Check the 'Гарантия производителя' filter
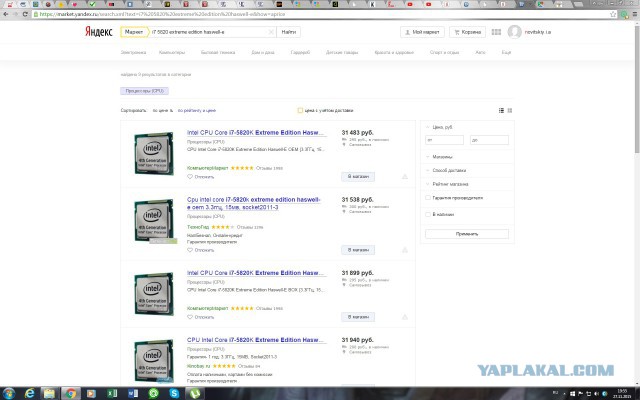Image resolution: width=640 pixels, height=400 pixels. coord(428,198)
